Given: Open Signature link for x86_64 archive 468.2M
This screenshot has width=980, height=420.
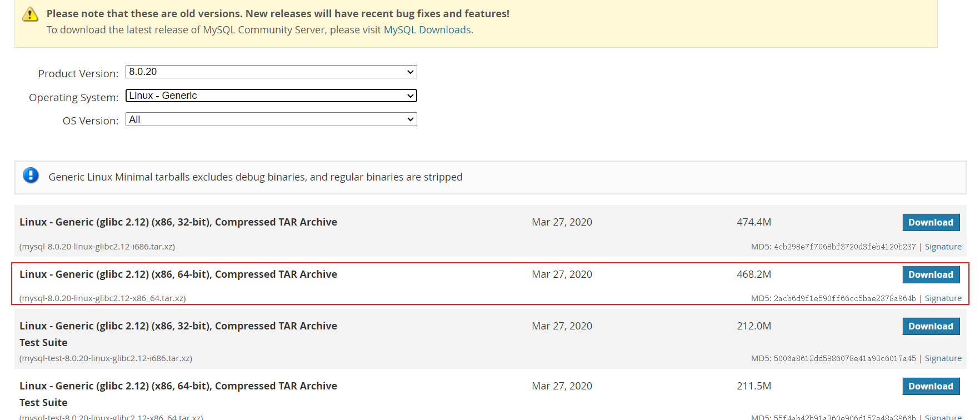Looking at the screenshot, I should pos(943,298).
